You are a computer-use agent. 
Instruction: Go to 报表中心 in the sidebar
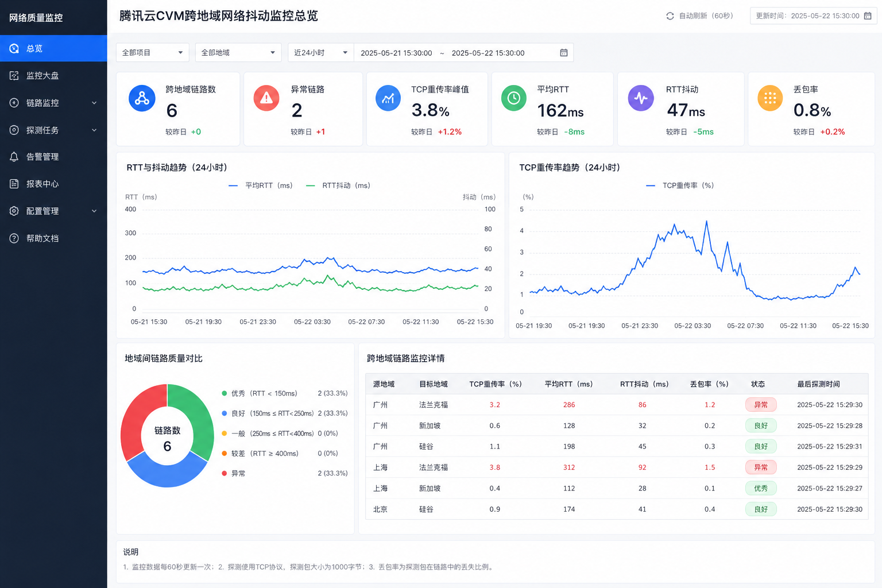tap(53, 184)
